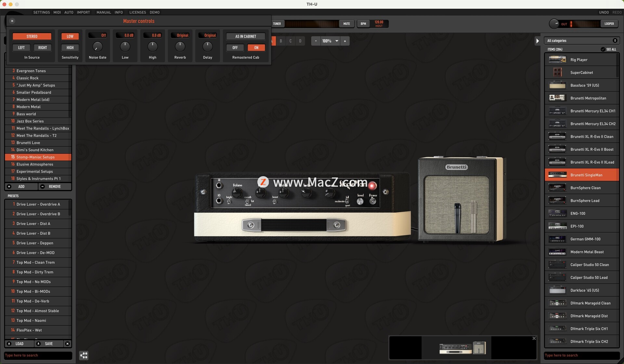Set Sensitivity to HIGH
This screenshot has height=364, width=624.
(70, 48)
